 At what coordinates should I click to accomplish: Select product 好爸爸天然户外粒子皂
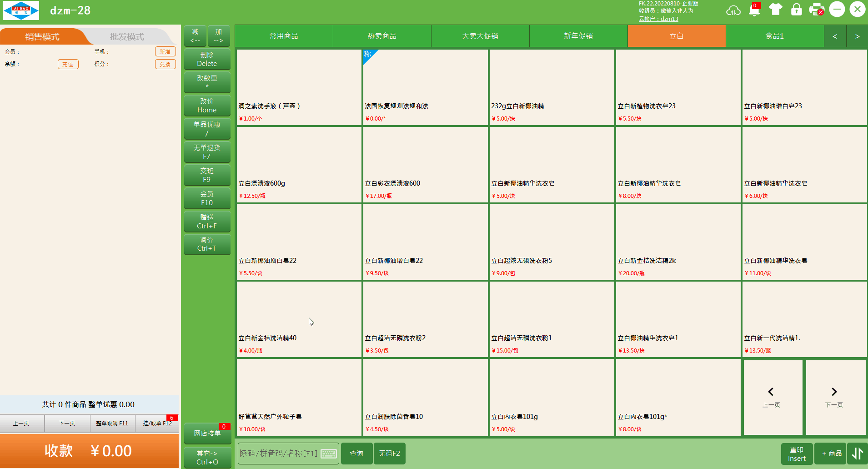pyautogui.click(x=299, y=398)
